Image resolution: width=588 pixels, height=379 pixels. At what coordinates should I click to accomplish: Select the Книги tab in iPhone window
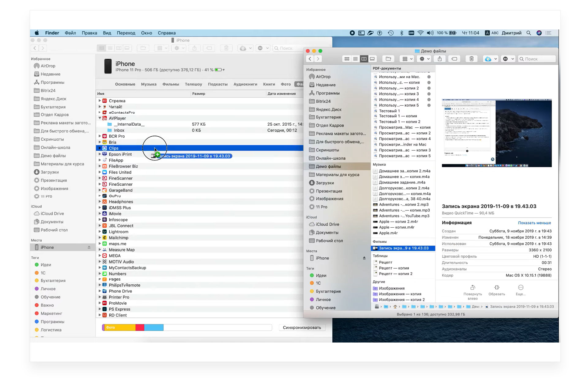[269, 84]
